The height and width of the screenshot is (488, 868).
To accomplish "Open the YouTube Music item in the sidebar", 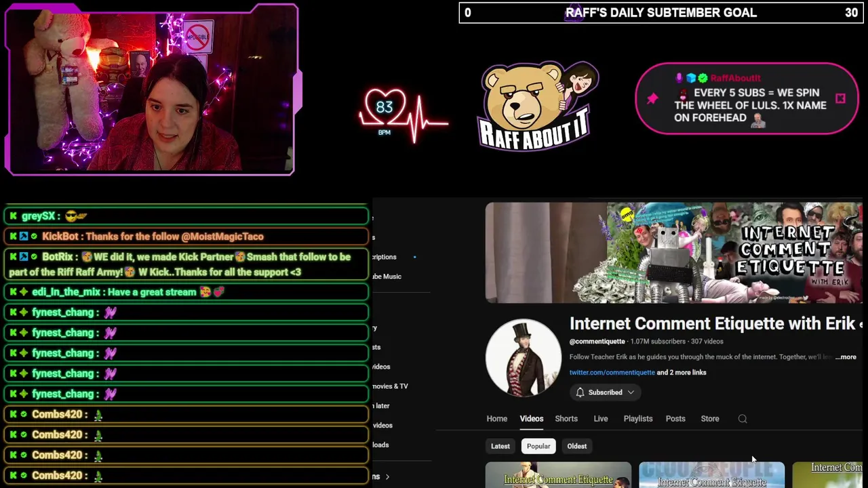I will pyautogui.click(x=387, y=277).
